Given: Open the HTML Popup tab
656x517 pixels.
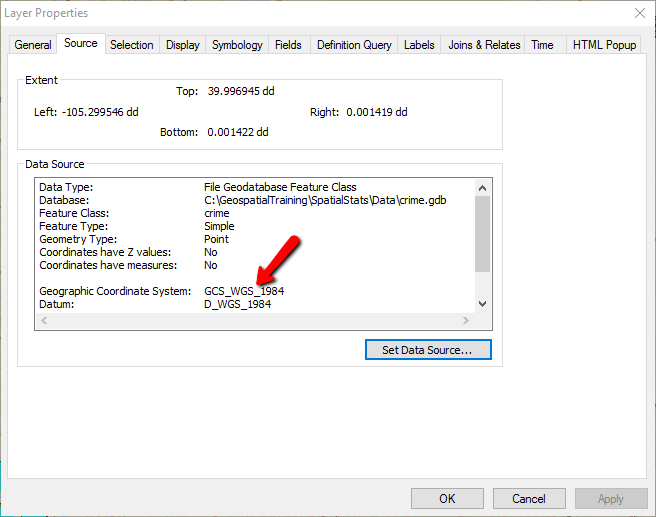Looking at the screenshot, I should click(604, 45).
